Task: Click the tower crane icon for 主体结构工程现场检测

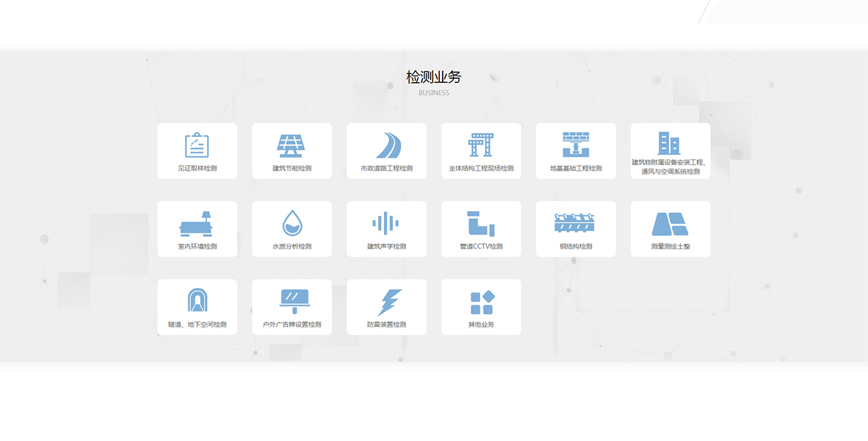Action: pyautogui.click(x=481, y=145)
